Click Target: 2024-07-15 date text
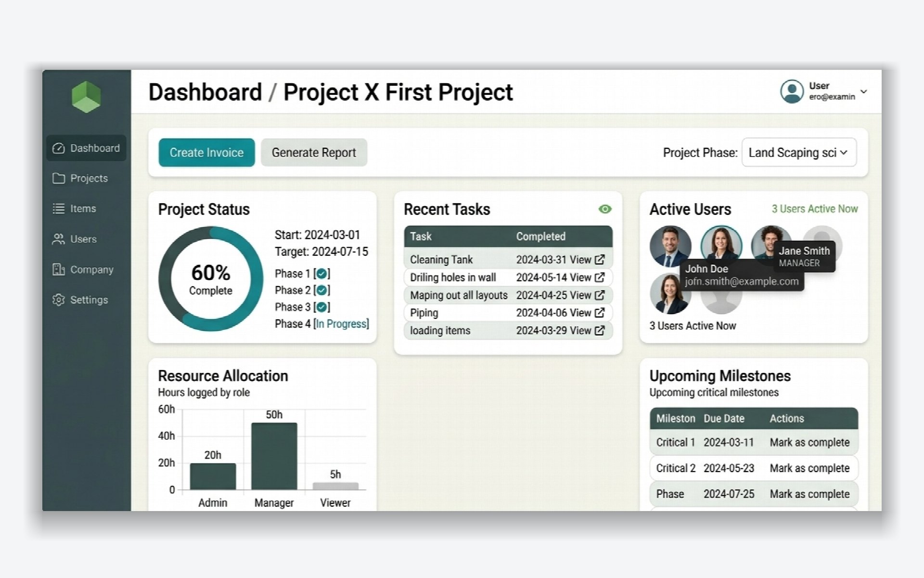Viewport: 924px width, 578px height. point(321,252)
